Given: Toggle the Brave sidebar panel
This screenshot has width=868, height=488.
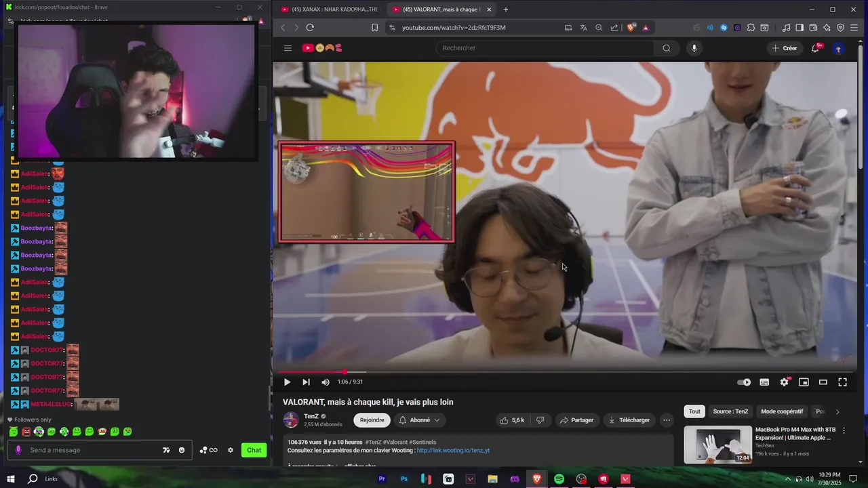Looking at the screenshot, I should click(x=800, y=28).
